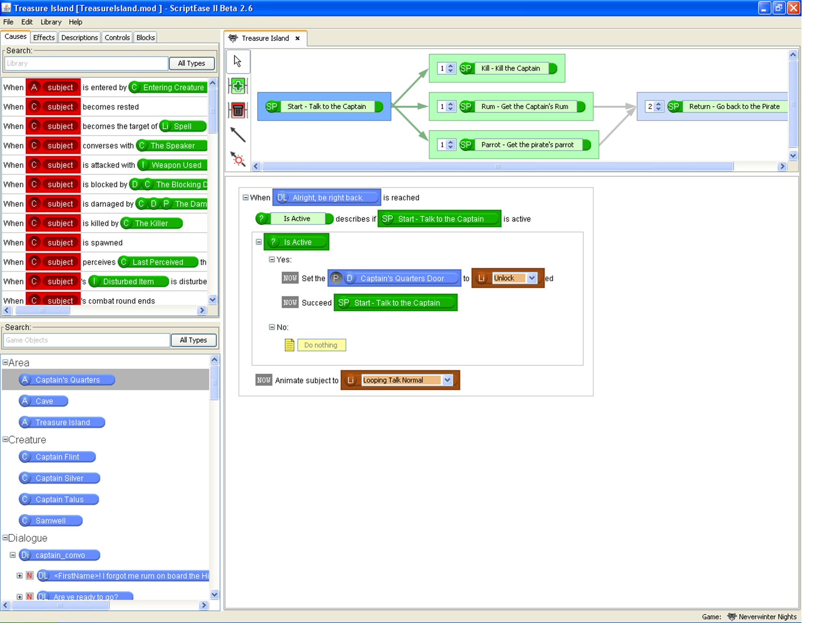
Task: Select the black connect-path line tool
Action: tap(238, 135)
